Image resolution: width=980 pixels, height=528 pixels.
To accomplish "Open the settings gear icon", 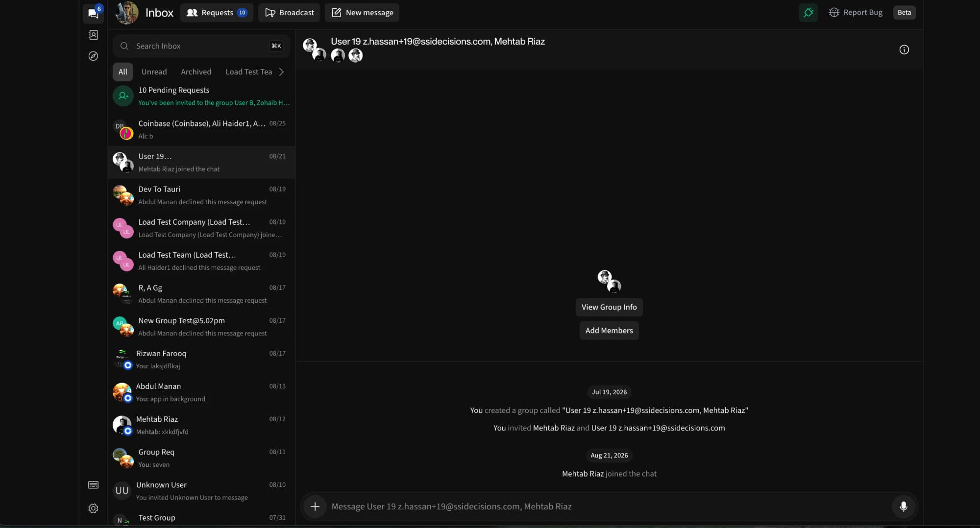I will (93, 508).
